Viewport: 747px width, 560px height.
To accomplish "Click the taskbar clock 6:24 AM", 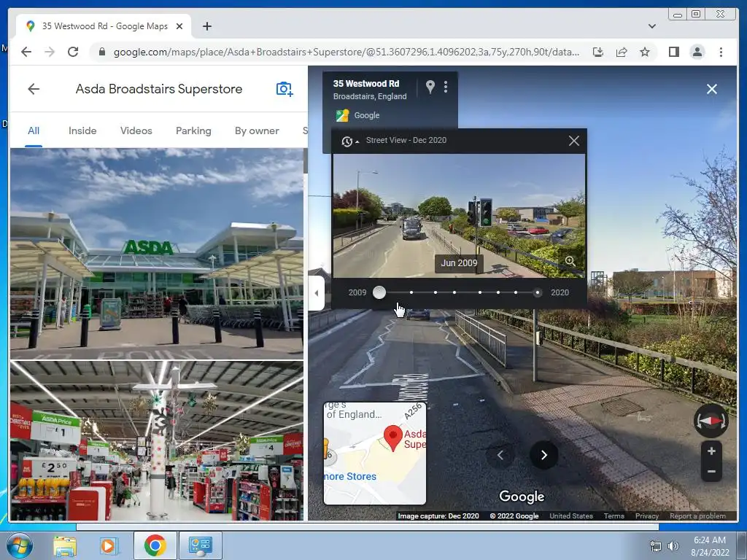I will pyautogui.click(x=710, y=540).
